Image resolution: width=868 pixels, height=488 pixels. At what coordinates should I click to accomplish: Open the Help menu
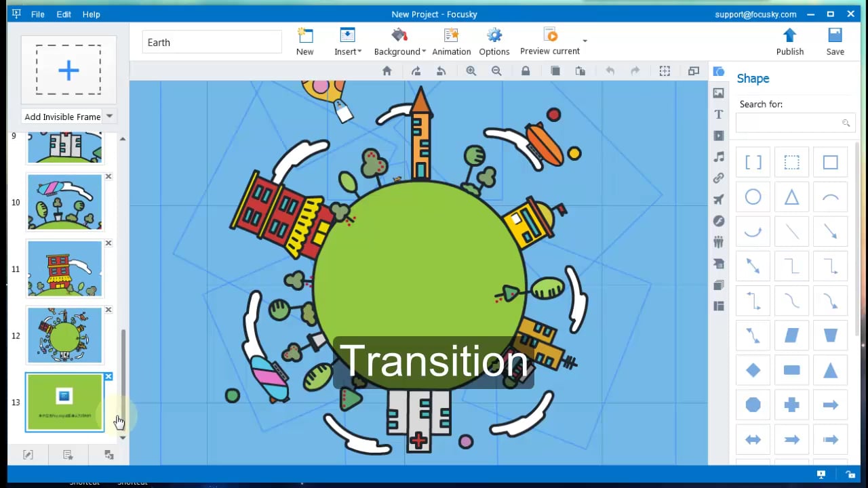point(91,14)
